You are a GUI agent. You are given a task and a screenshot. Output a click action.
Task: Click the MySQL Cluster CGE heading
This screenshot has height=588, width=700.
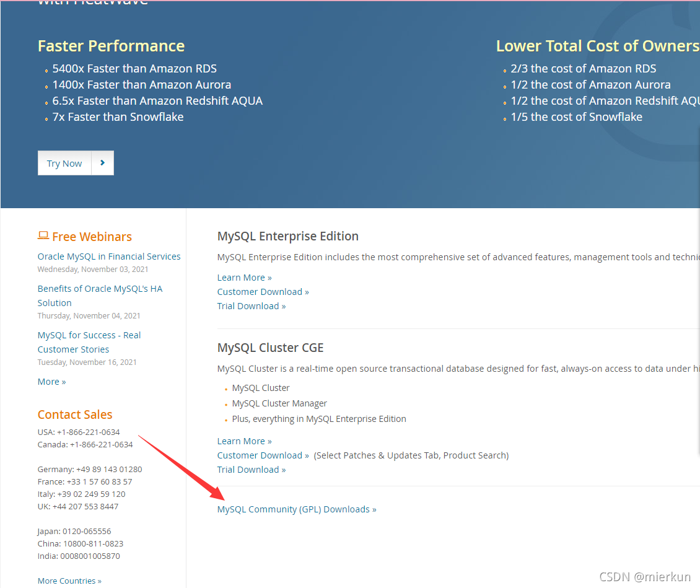tap(271, 348)
